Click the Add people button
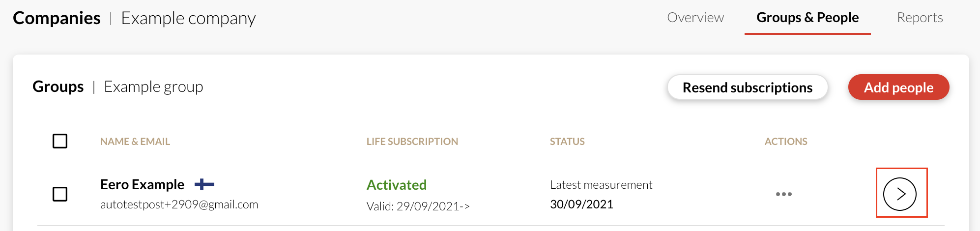Viewport: 980px width, 231px height. point(898,87)
